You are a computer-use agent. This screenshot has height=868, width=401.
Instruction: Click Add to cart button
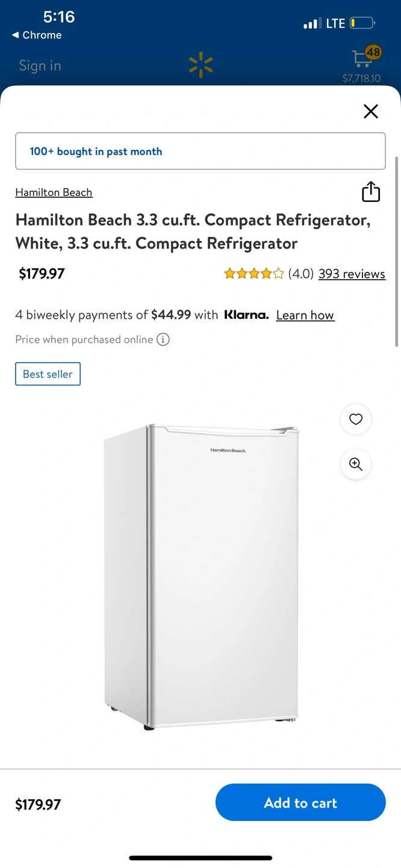click(x=300, y=802)
